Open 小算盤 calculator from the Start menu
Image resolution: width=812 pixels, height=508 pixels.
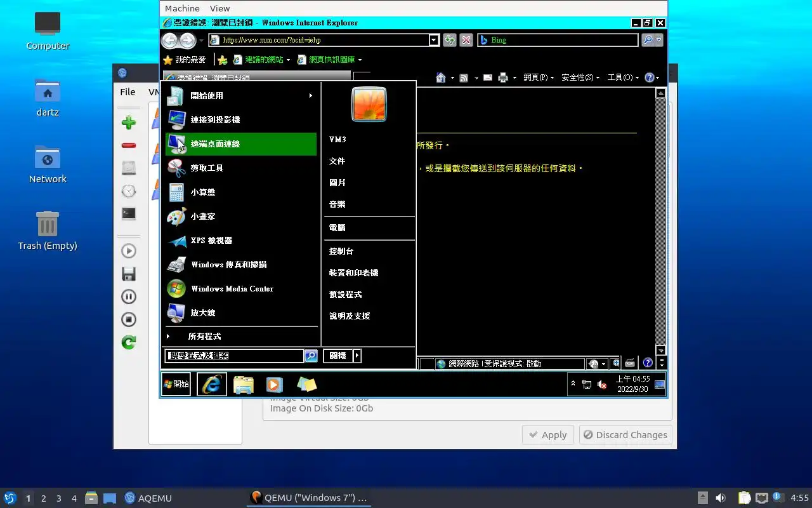(x=241, y=192)
